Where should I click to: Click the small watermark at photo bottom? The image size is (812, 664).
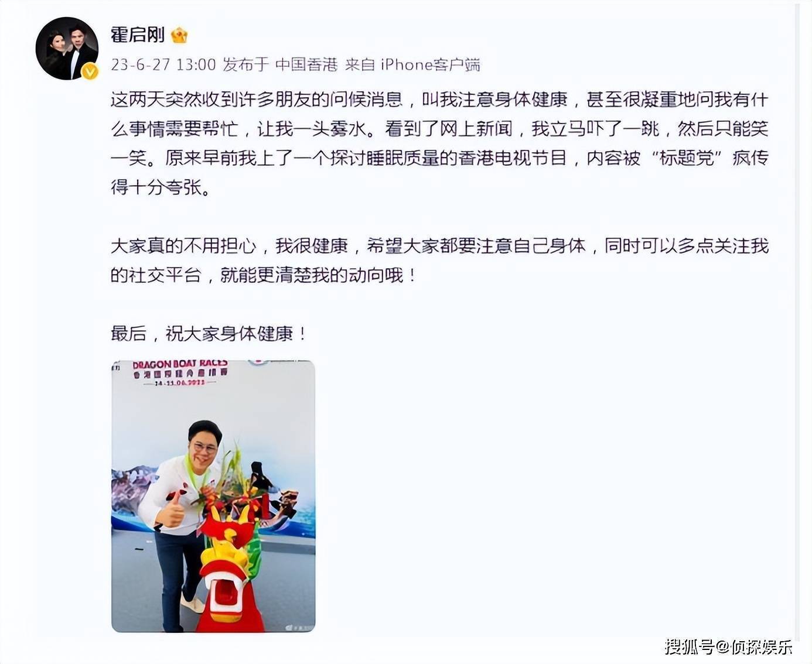[x=298, y=627]
